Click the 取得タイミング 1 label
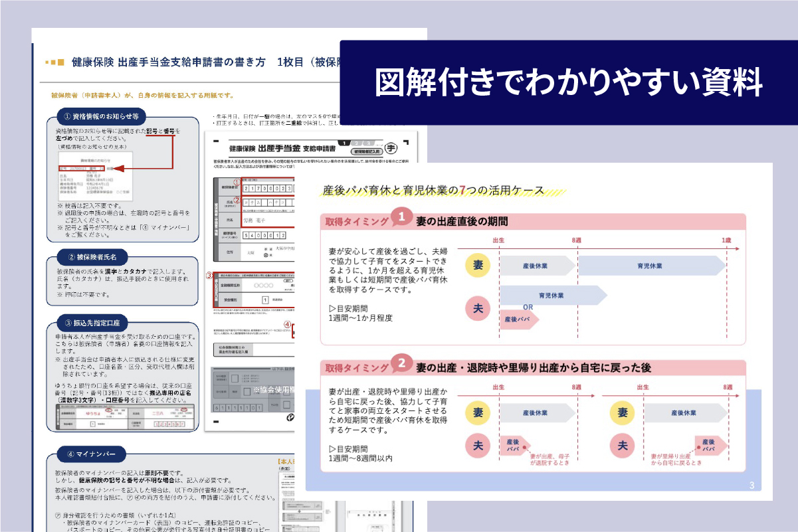This screenshot has width=798, height=532. pos(367,221)
